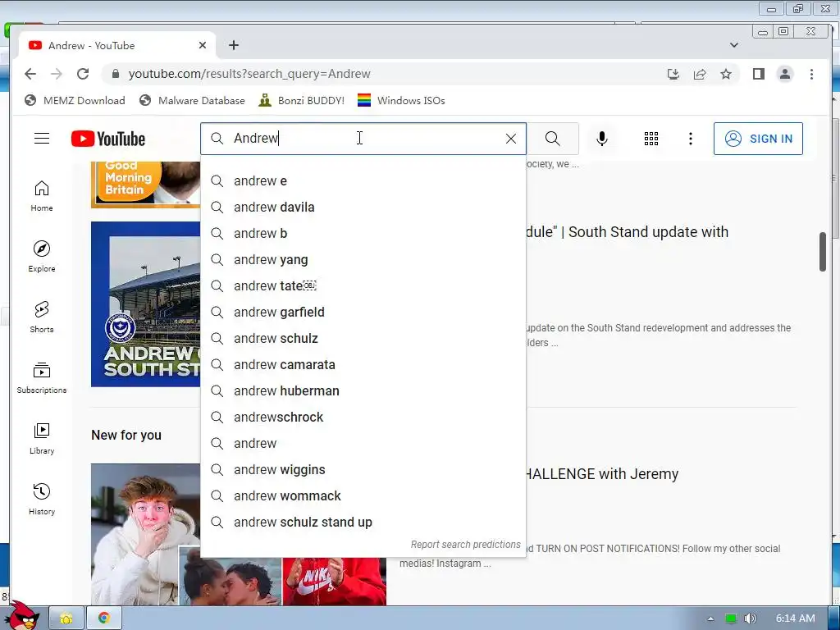Click 'Report search predictions' link
The height and width of the screenshot is (630, 840).
(x=466, y=545)
